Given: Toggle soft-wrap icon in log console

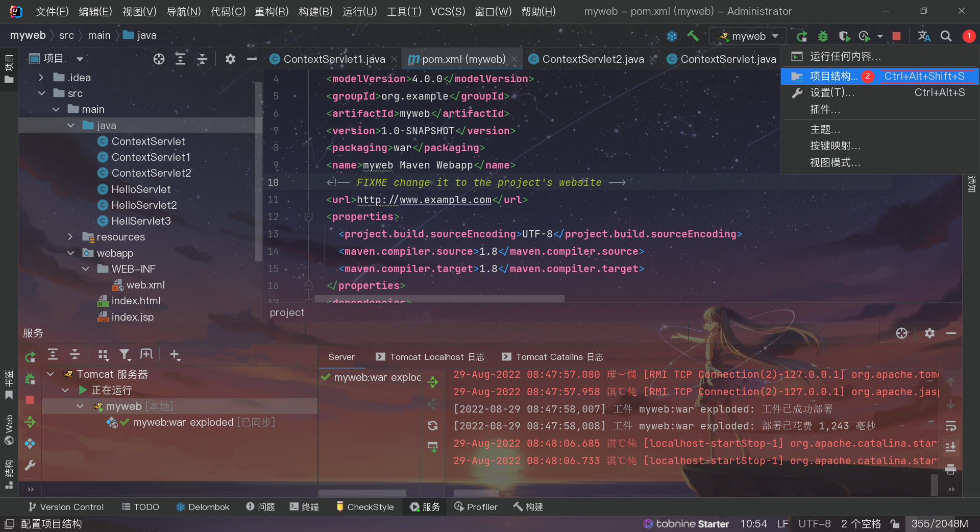Looking at the screenshot, I should [950, 426].
